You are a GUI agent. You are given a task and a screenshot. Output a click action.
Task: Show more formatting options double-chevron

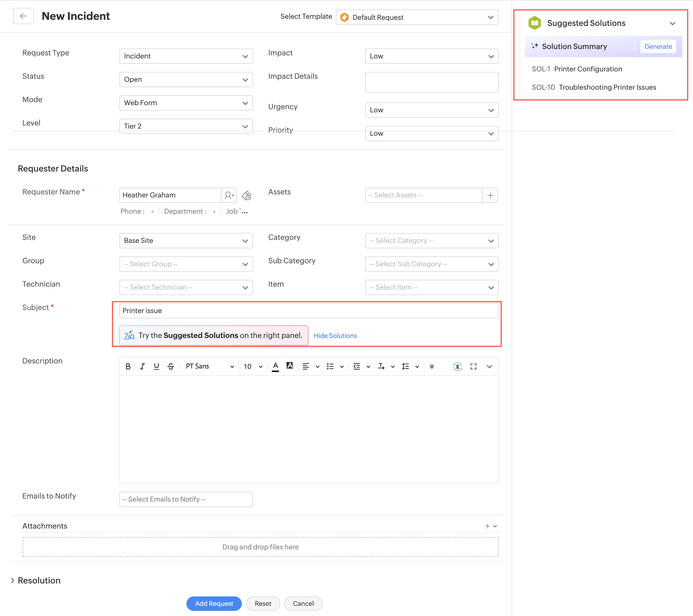click(x=432, y=366)
